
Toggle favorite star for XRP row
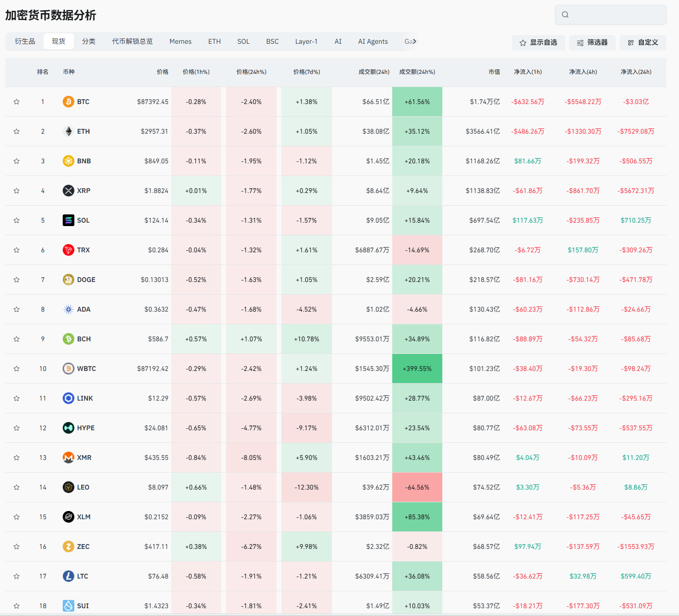pos(17,191)
